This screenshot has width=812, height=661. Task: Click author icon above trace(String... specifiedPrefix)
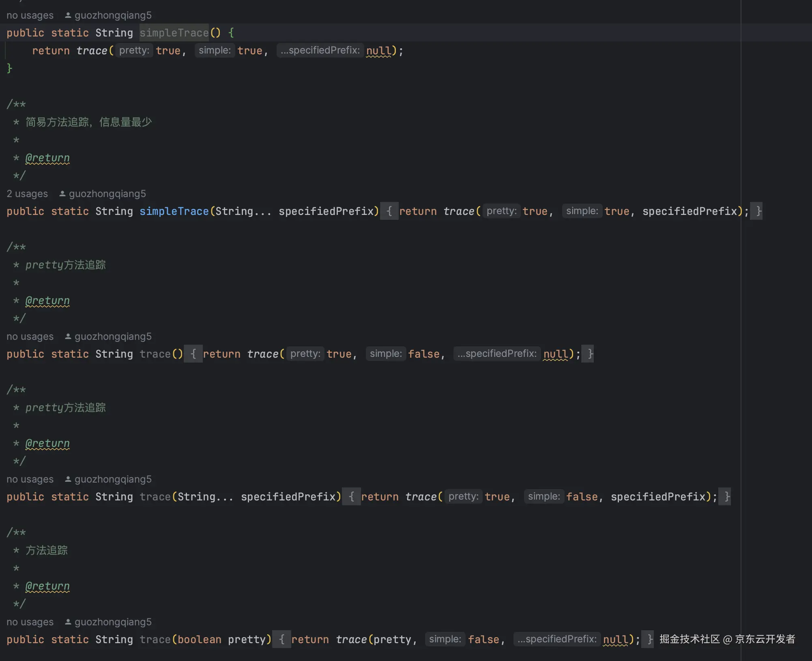68,479
